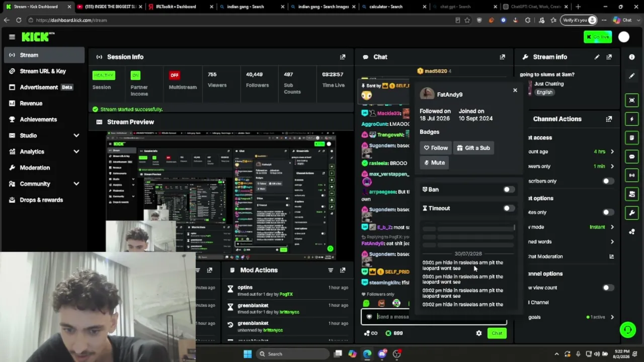Pop out the Stream info panel
Image resolution: width=644 pixels, height=362 pixels.
609,57
